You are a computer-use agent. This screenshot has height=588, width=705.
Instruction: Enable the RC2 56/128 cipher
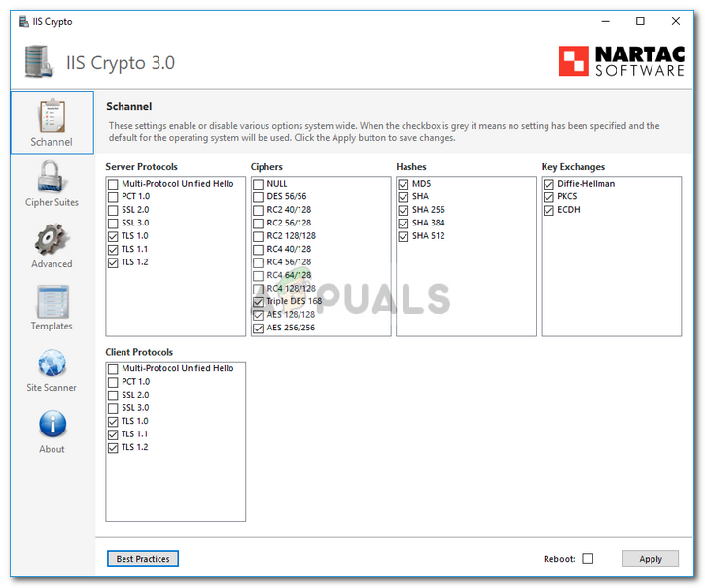tap(258, 223)
